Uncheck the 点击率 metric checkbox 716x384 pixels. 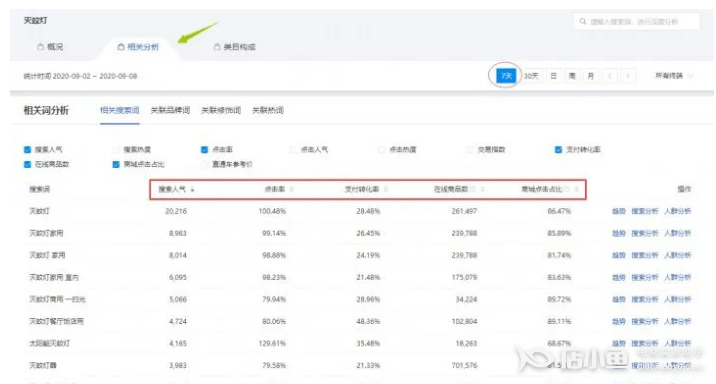coord(205,150)
